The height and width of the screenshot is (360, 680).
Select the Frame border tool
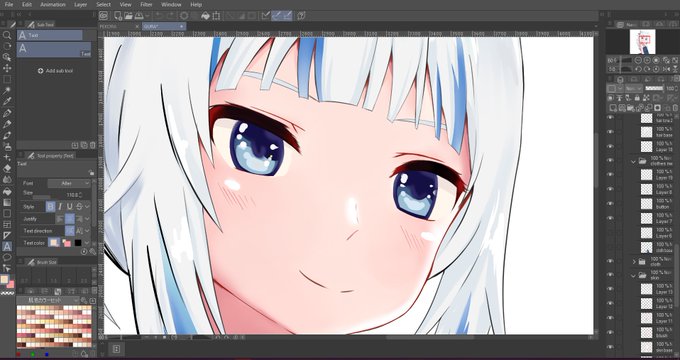[x=7, y=225]
